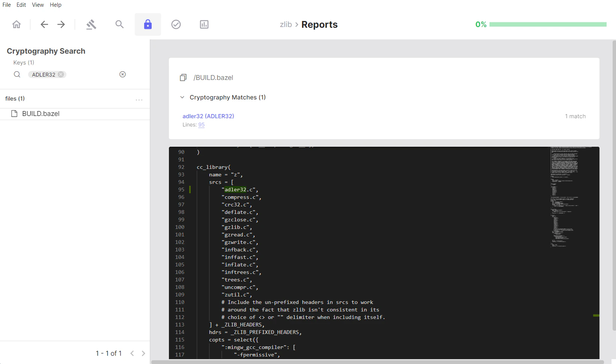Screen dimensions: 616x364
Task: Select the Cryptography lock icon
Action: (148, 24)
